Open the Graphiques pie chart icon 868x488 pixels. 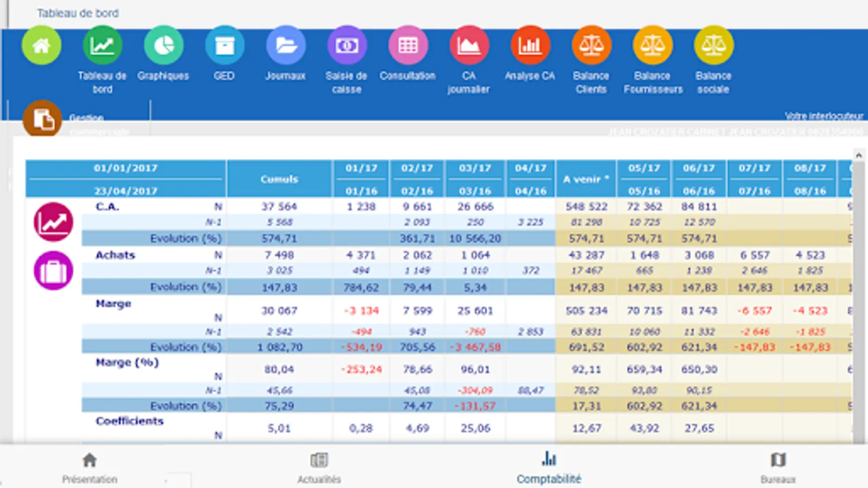[x=163, y=46]
